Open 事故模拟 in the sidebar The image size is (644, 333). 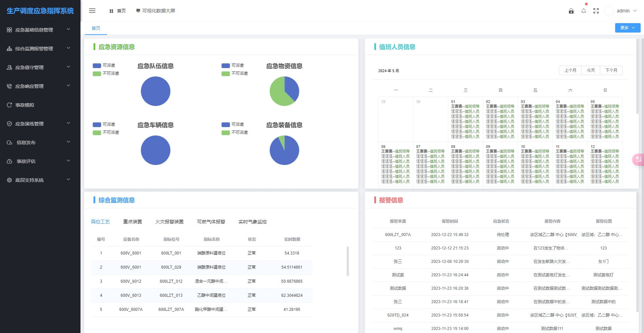(40, 105)
